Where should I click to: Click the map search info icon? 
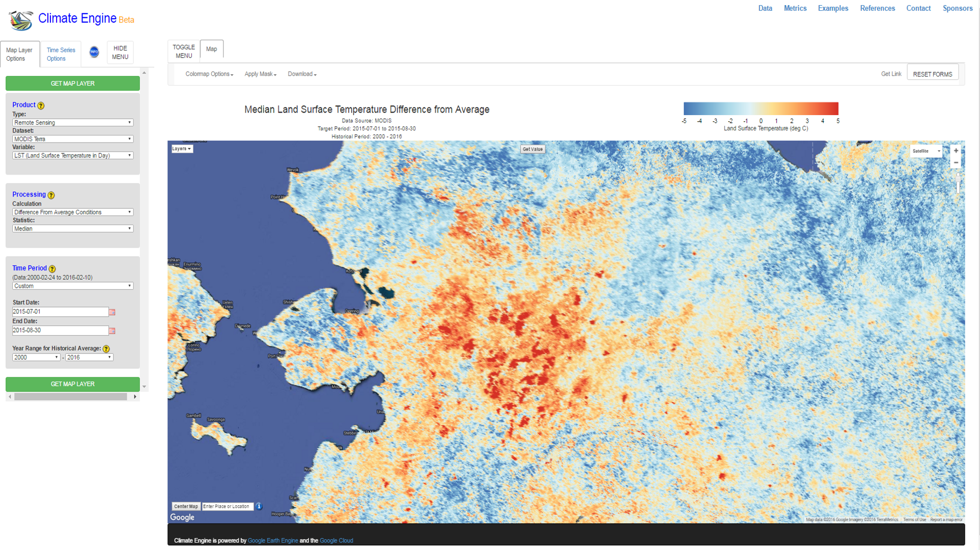[259, 506]
